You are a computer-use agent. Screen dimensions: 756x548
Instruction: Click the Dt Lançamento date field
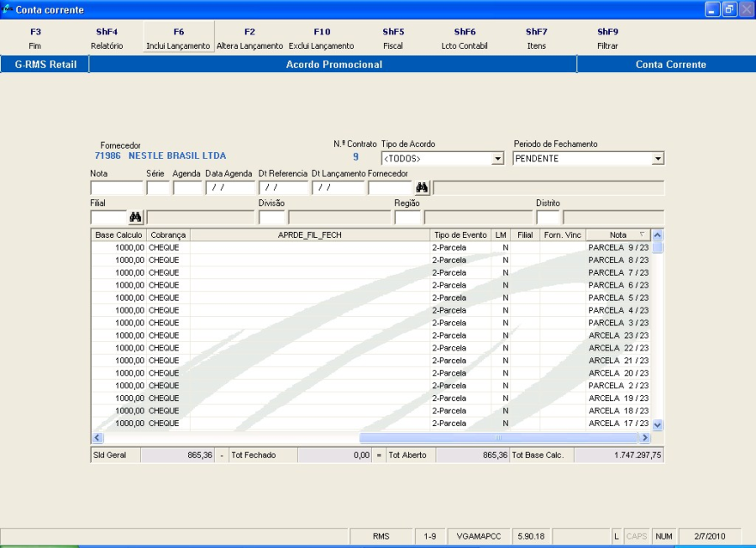(338, 187)
